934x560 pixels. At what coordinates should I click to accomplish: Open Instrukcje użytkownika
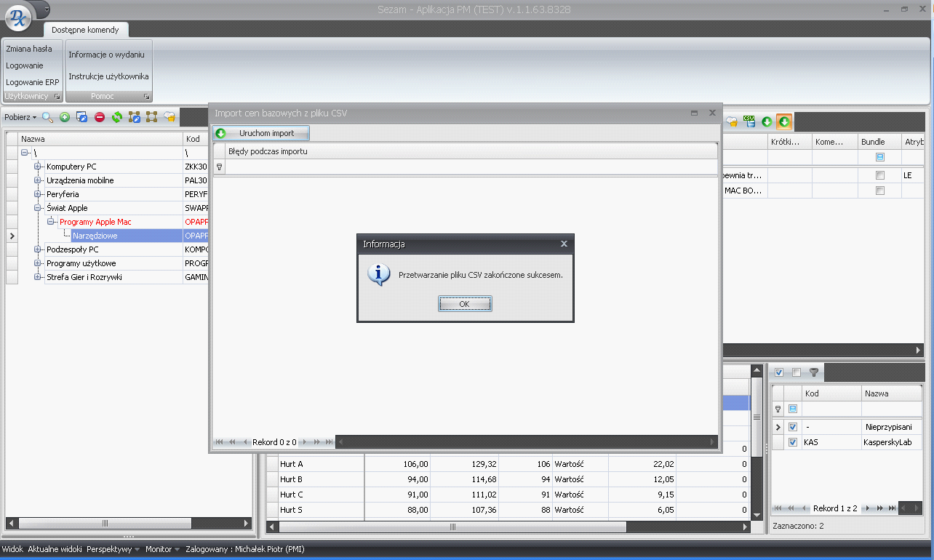109,76
